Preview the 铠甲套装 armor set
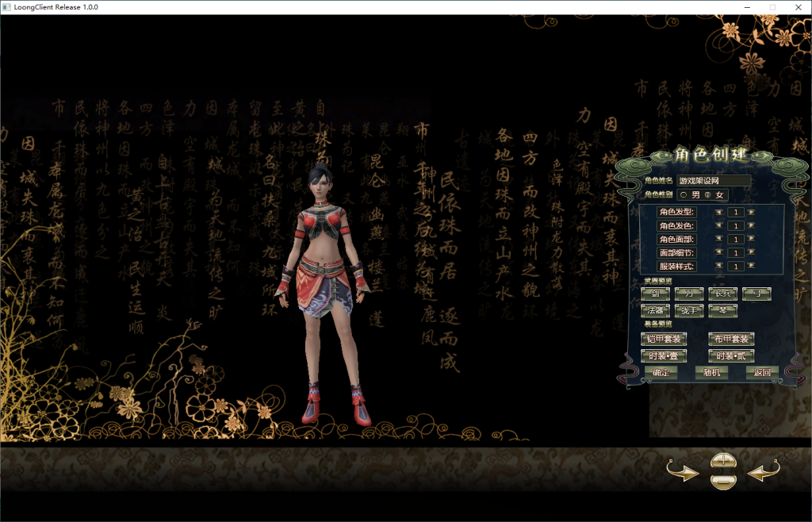Image resolution: width=812 pixels, height=522 pixels. [664, 340]
